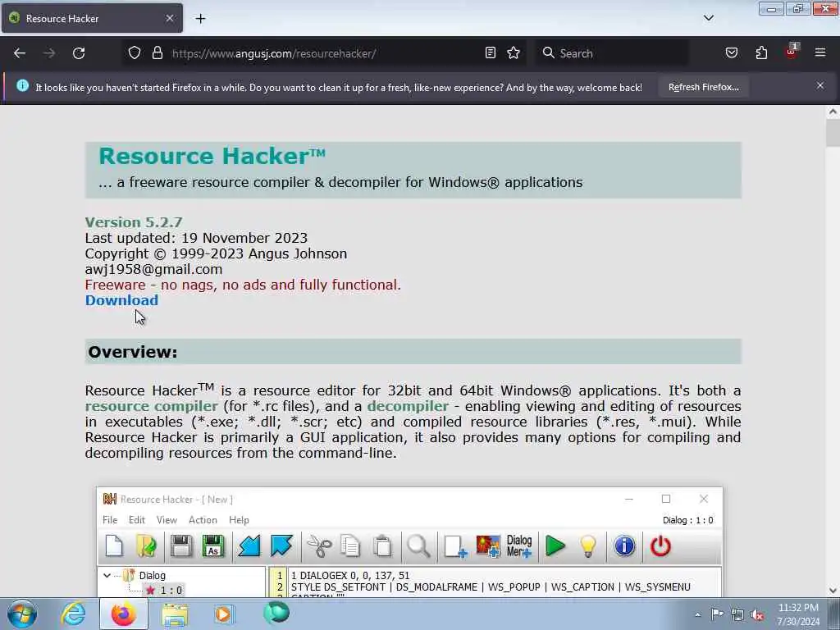Image resolution: width=840 pixels, height=630 pixels.
Task: Click File in the pictured menu bar
Action: (x=110, y=520)
